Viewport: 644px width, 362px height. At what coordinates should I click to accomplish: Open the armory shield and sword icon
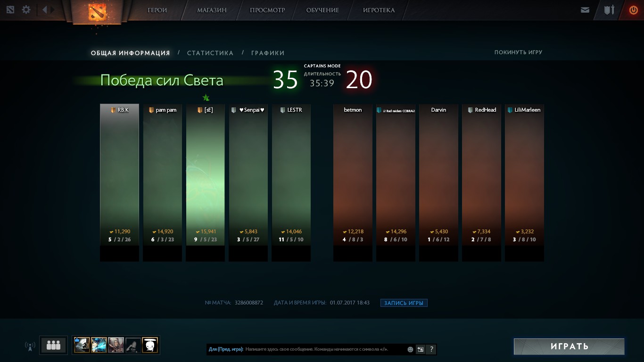[x=610, y=9]
